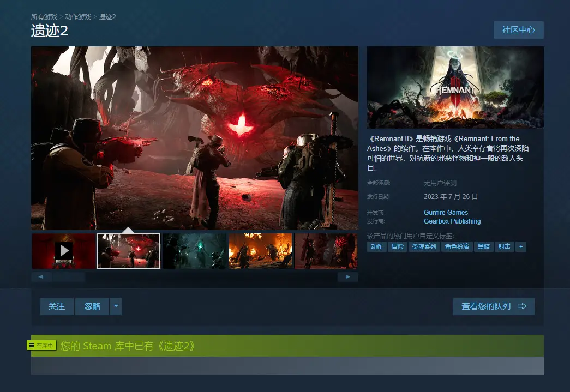Screen dimensions: 570x392
Task: Play the trailer video thumbnail
Action: click(x=64, y=251)
